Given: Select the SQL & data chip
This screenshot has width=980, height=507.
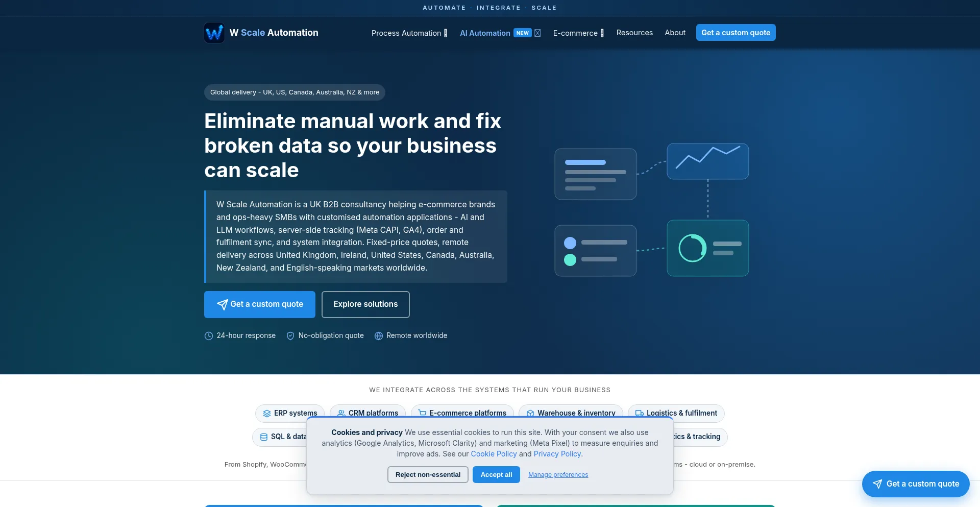Looking at the screenshot, I should click(x=280, y=437).
